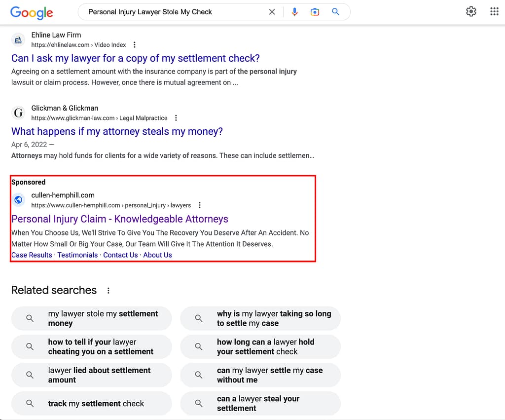Click the ehlinelaw.com Video Index URL
505x420 pixels.
click(x=78, y=45)
